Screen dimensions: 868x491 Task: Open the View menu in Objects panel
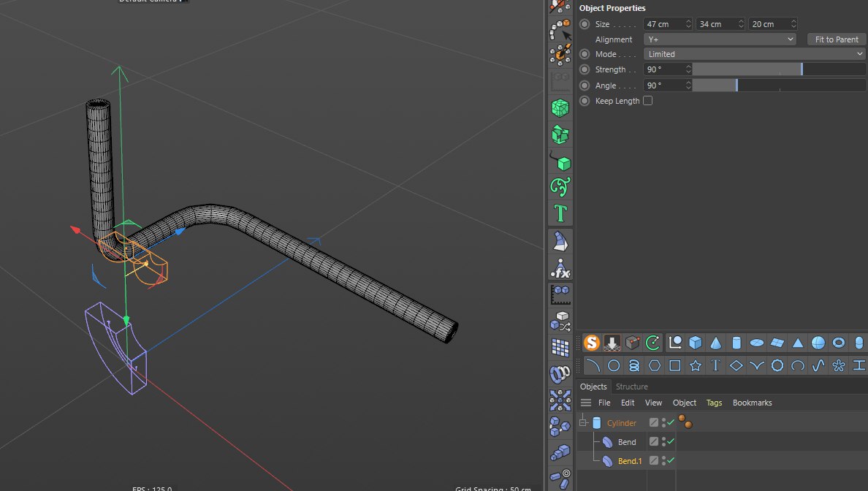click(x=653, y=403)
